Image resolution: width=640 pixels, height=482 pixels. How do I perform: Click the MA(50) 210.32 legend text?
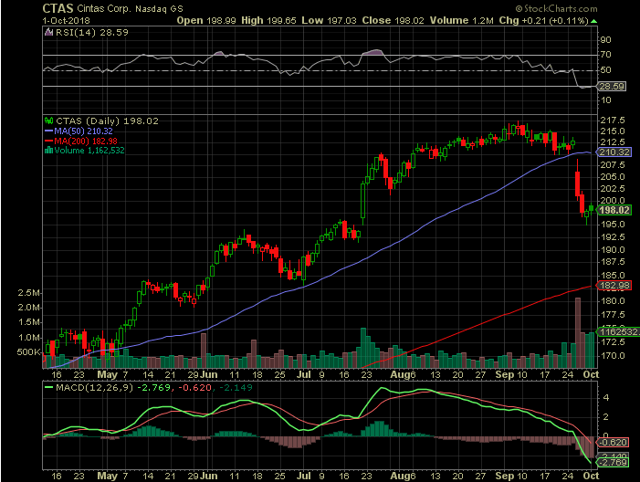click(83, 131)
